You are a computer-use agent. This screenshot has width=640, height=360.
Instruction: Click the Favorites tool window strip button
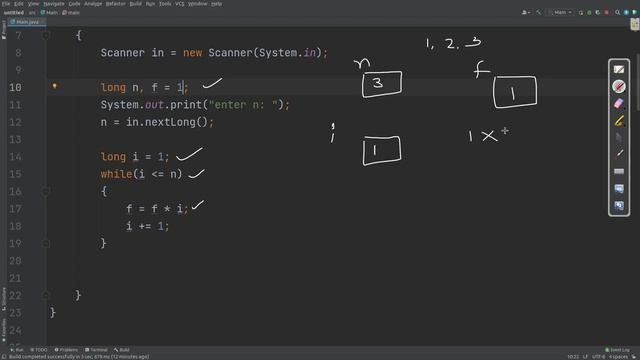click(x=3, y=330)
